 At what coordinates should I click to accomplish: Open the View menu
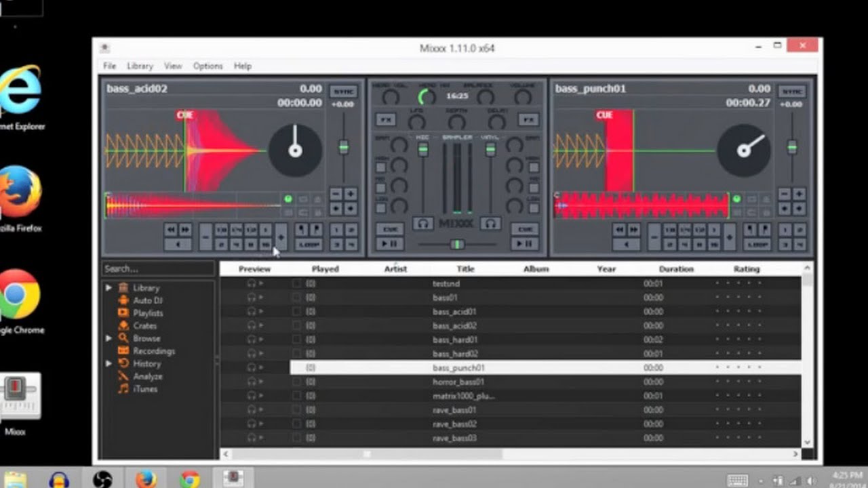coord(173,66)
